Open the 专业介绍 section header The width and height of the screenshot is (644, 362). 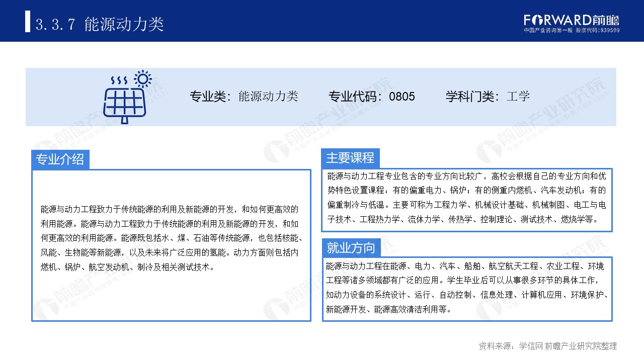tap(61, 159)
